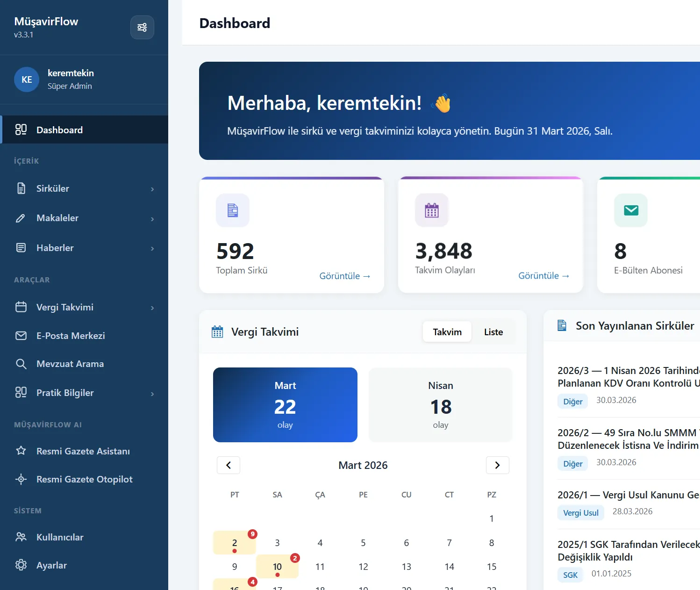Viewport: 700px width, 590px height.
Task: Click the KE user avatar
Action: point(27,79)
